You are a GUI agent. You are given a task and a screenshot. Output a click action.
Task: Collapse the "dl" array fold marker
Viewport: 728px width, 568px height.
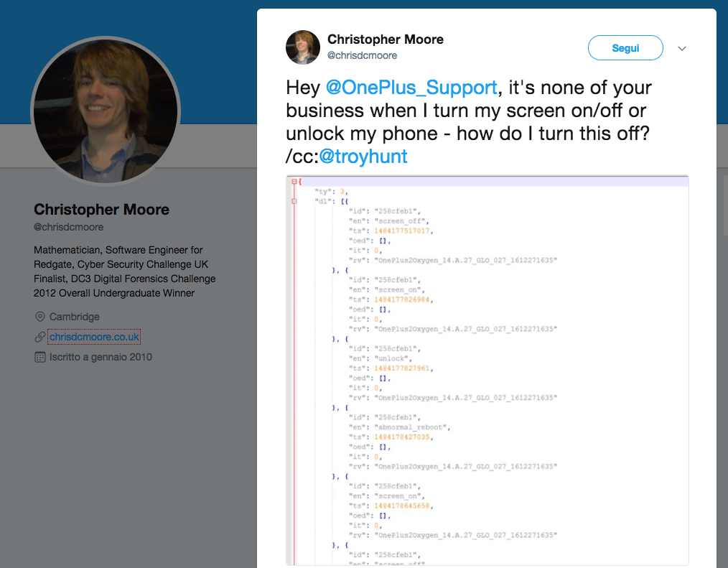pyautogui.click(x=294, y=202)
